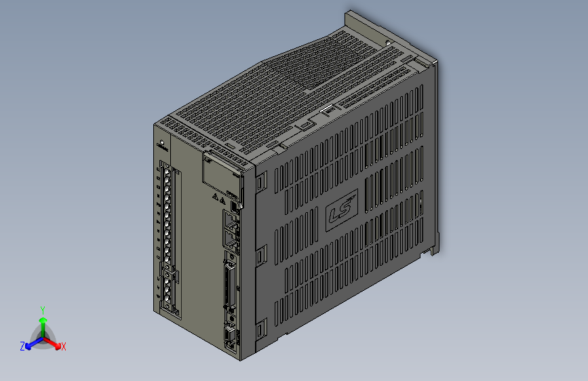This screenshot has width=588, height=381.
Task: Select the upper RJ45 port on front panel
Action: (231, 220)
